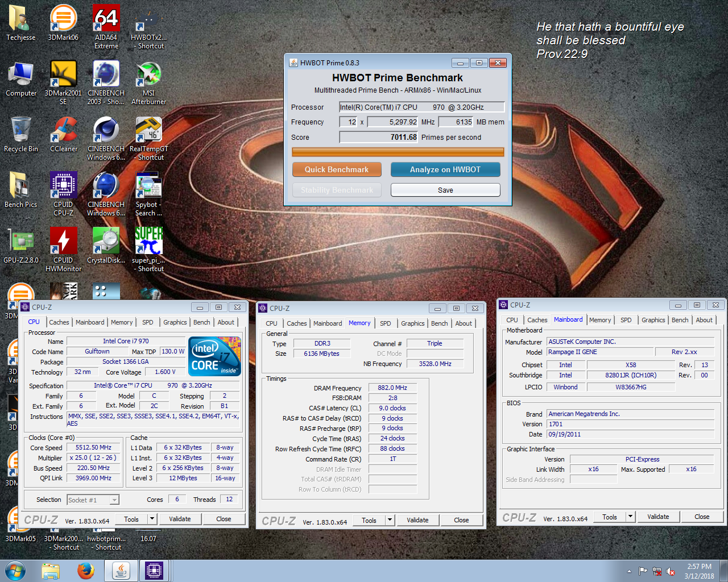The height and width of the screenshot is (582, 728).
Task: Open the RealTempGT shortcut icon
Action: (149, 138)
